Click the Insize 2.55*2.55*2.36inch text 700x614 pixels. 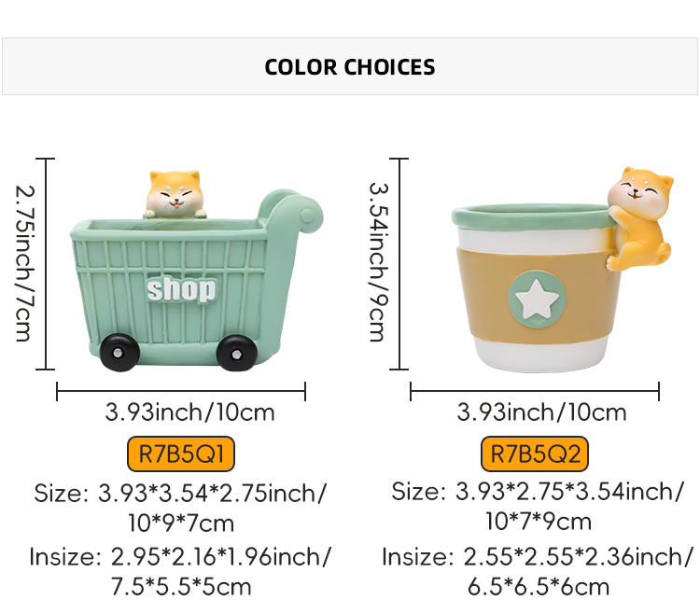pos(538,572)
